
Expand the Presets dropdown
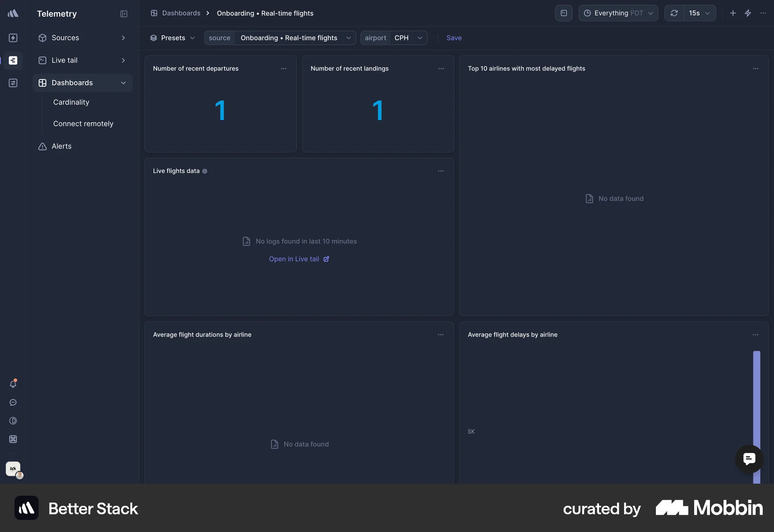[x=173, y=38]
